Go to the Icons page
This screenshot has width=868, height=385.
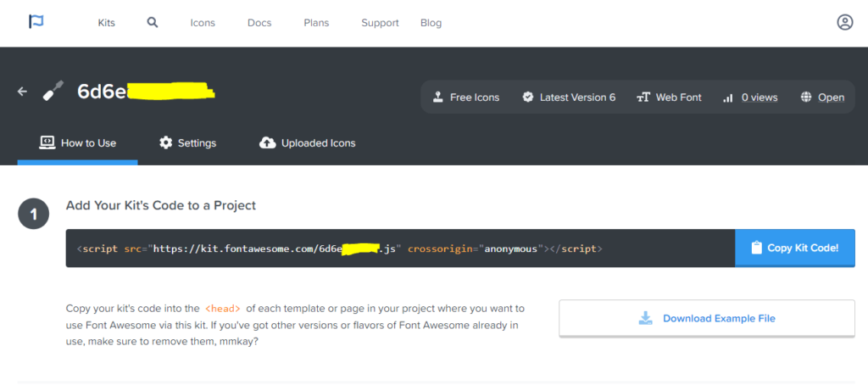[x=203, y=23]
